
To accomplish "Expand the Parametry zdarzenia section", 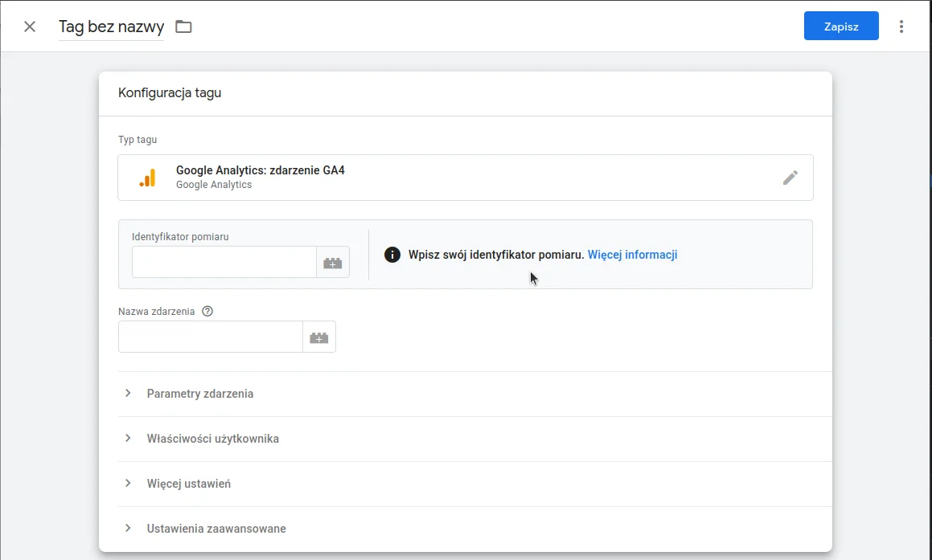I will [475, 394].
